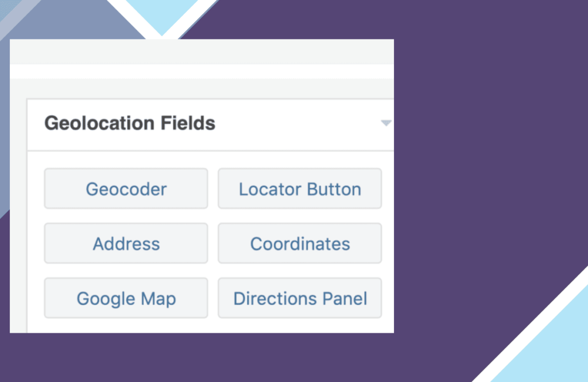Screen dimensions: 588x382
Task: Select Directions Panel from the fields list
Action: (300, 298)
